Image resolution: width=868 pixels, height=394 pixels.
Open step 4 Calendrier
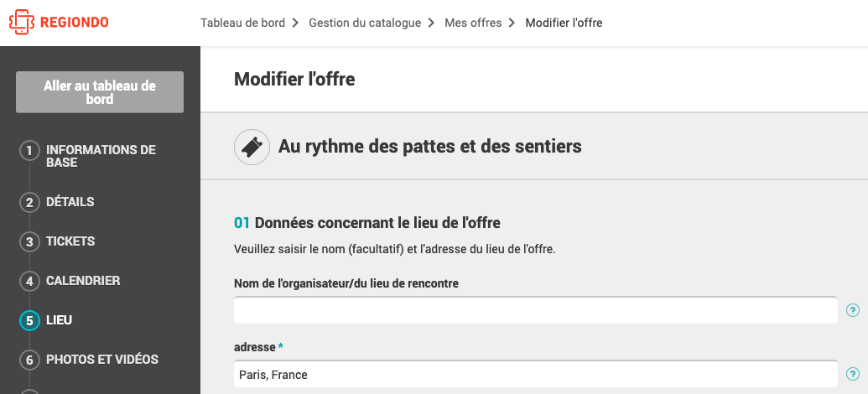[83, 281]
